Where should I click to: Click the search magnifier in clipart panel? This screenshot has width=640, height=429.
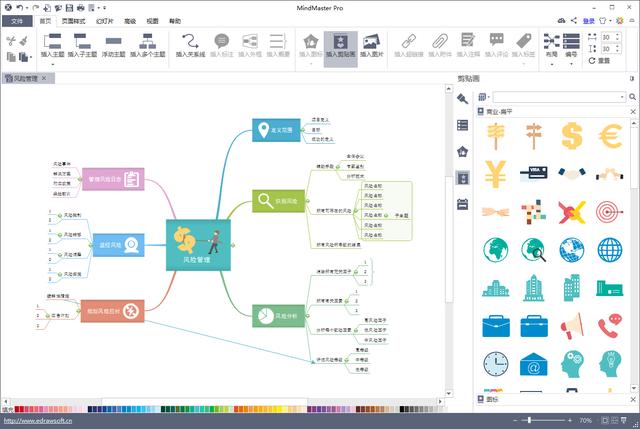[630, 97]
